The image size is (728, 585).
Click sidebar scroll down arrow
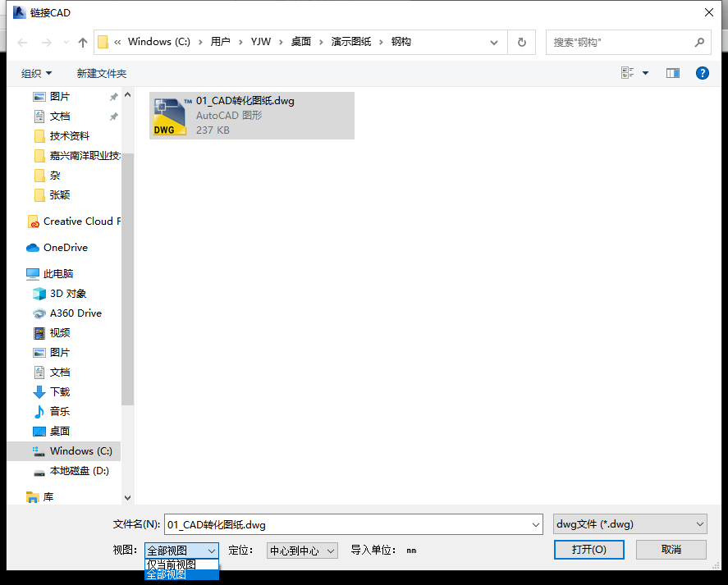click(128, 498)
